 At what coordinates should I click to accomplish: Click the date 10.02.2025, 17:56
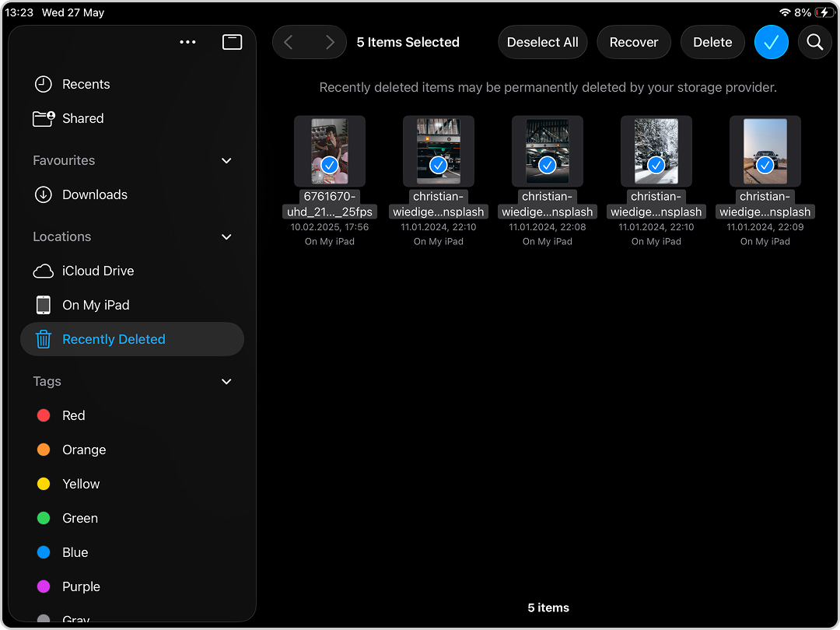coord(330,227)
